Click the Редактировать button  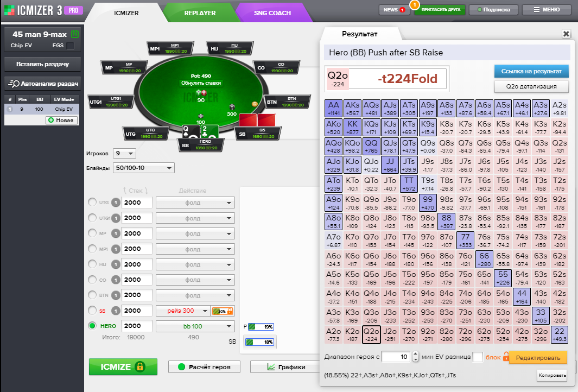(x=538, y=358)
